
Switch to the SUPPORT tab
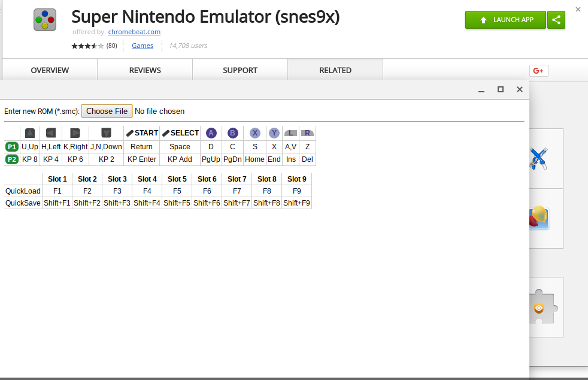click(x=240, y=70)
